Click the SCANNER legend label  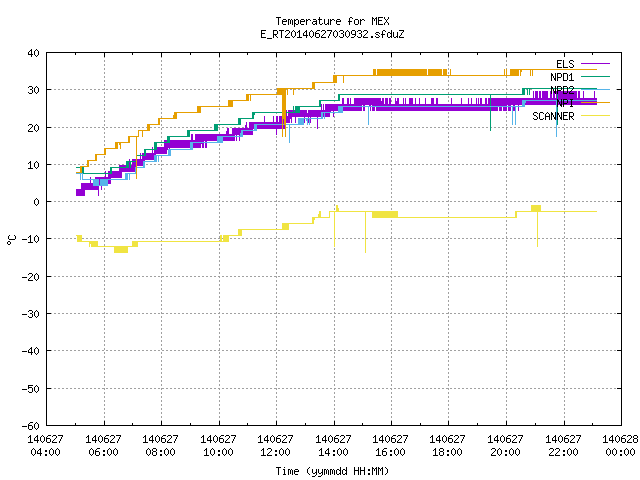point(553,116)
